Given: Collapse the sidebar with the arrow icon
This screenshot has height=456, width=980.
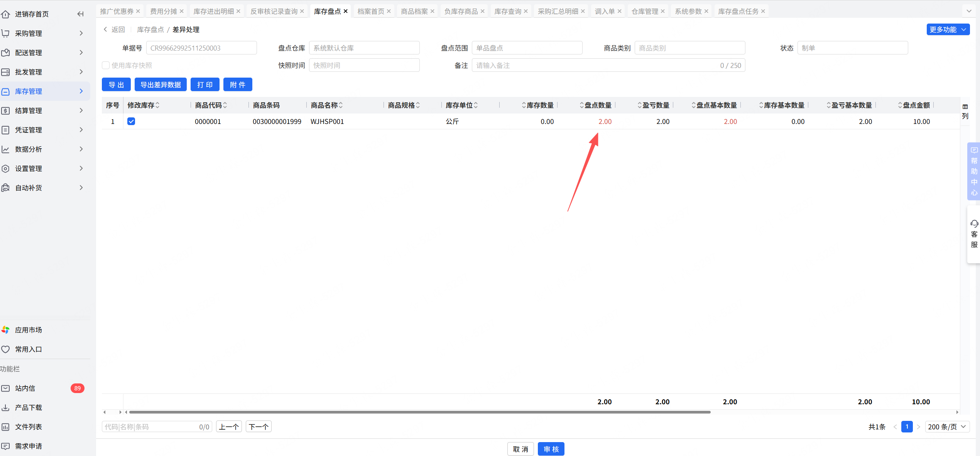Looking at the screenshot, I should coord(80,14).
